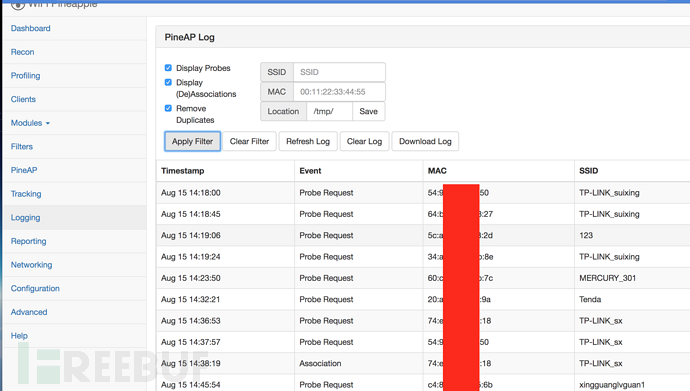Select timestamp Aug 15 14:32:21
Screen dimensions: 690x391
coord(191,300)
